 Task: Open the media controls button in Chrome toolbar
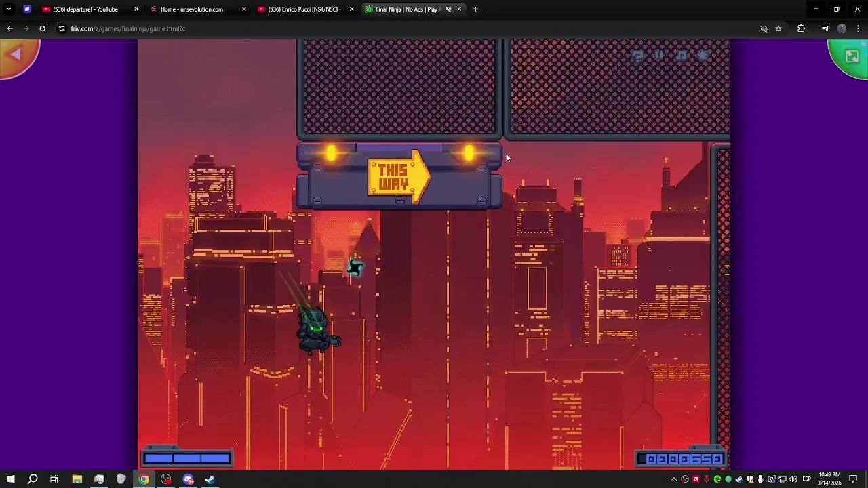coord(825,28)
